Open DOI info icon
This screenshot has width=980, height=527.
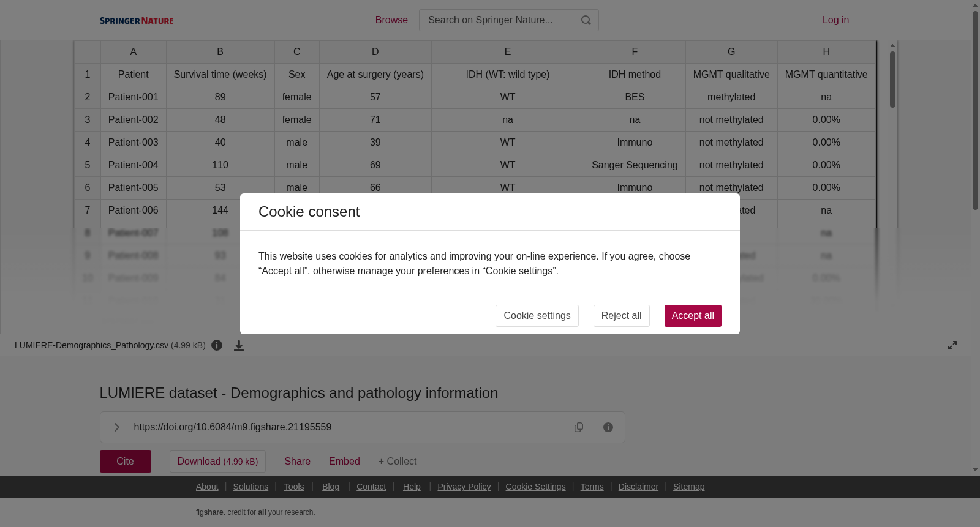(x=608, y=427)
